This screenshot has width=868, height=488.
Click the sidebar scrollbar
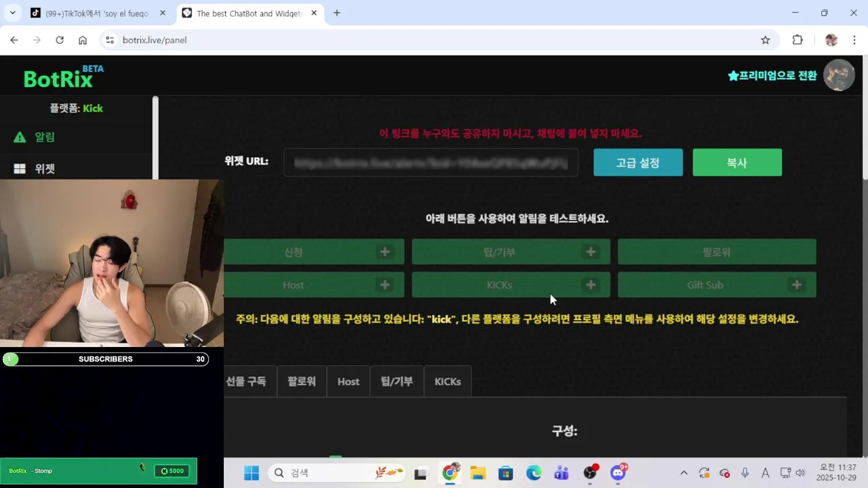point(155,139)
